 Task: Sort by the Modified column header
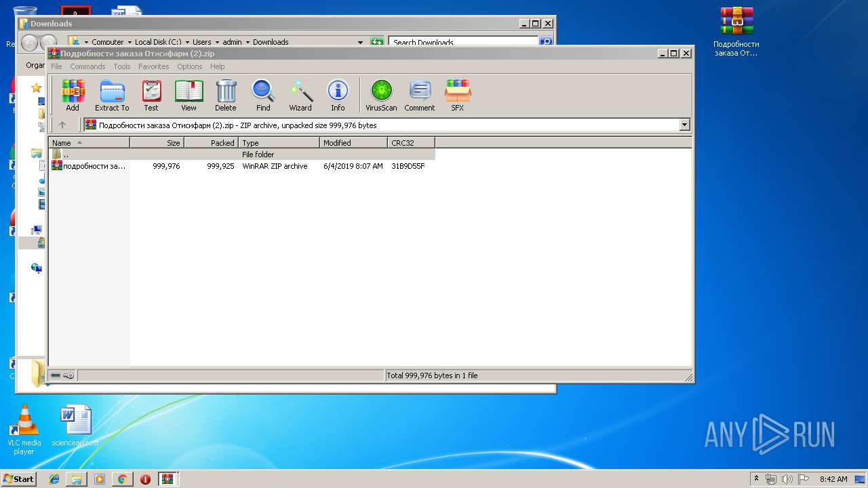(x=353, y=143)
